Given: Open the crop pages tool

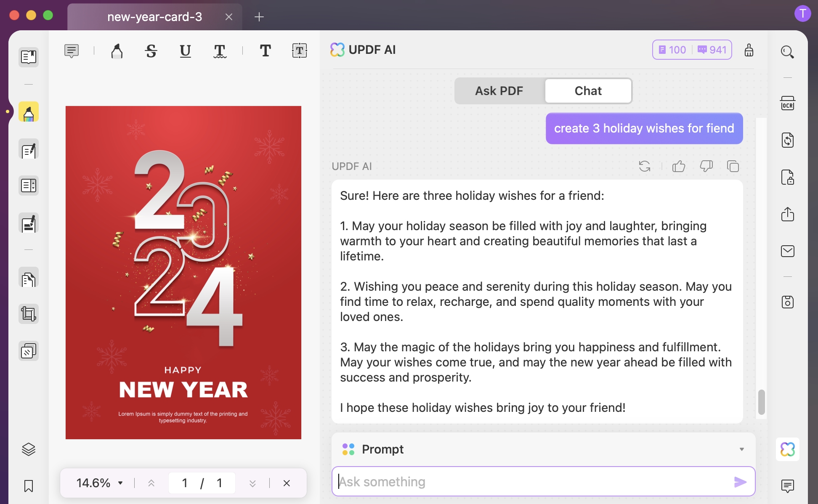Looking at the screenshot, I should [x=29, y=313].
